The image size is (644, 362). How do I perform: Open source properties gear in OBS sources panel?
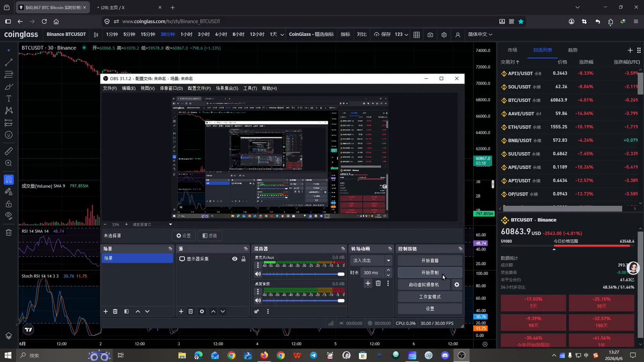pyautogui.click(x=202, y=311)
